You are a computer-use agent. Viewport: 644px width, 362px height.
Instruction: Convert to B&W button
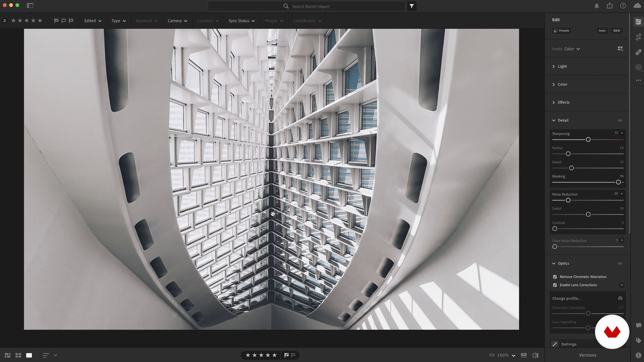[616, 31]
